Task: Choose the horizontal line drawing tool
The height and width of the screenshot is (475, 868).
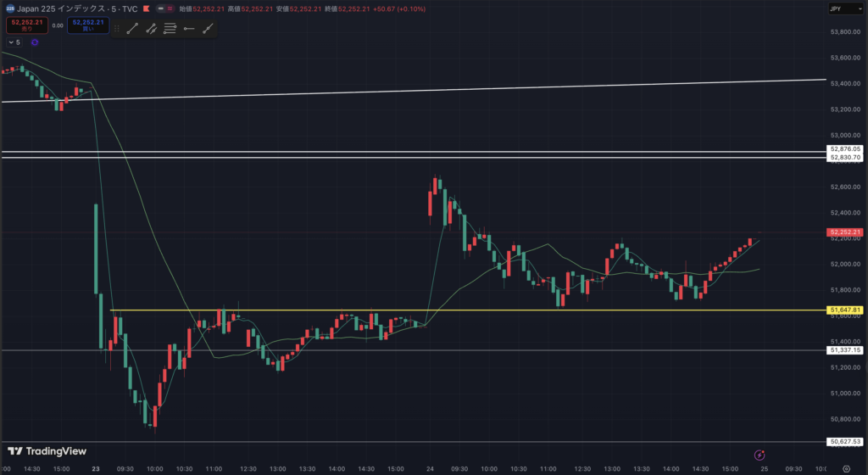Action: [x=188, y=28]
